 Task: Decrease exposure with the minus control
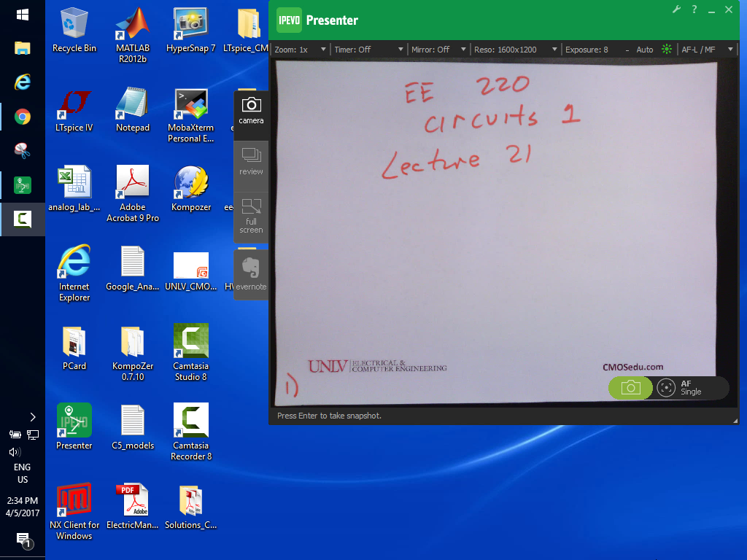[627, 50]
